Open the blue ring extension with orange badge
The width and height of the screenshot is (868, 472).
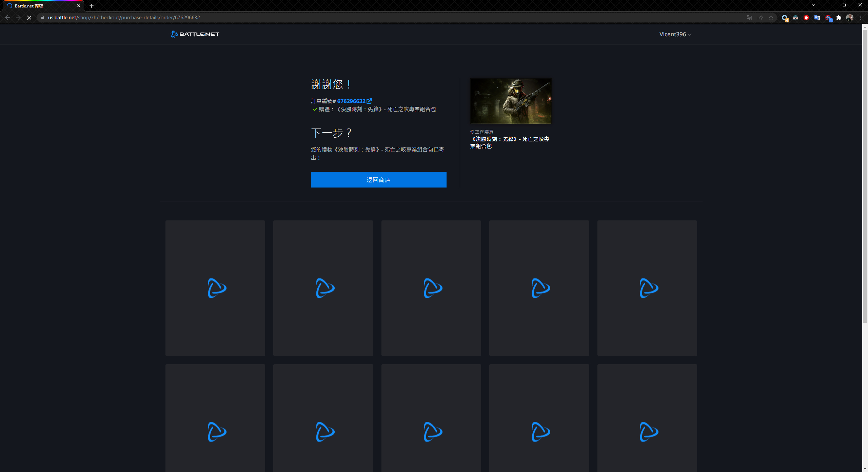[x=785, y=18]
